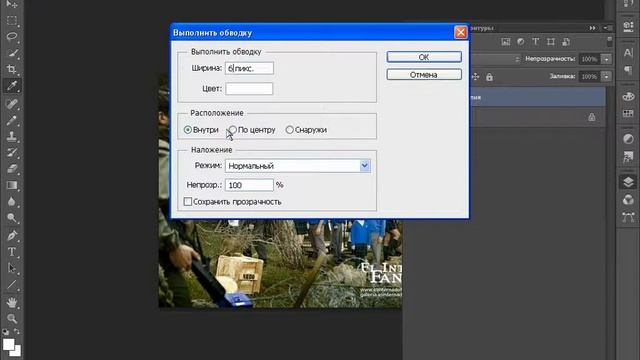Open the Layers panel dock icon
640x360 pixels.
(628, 182)
